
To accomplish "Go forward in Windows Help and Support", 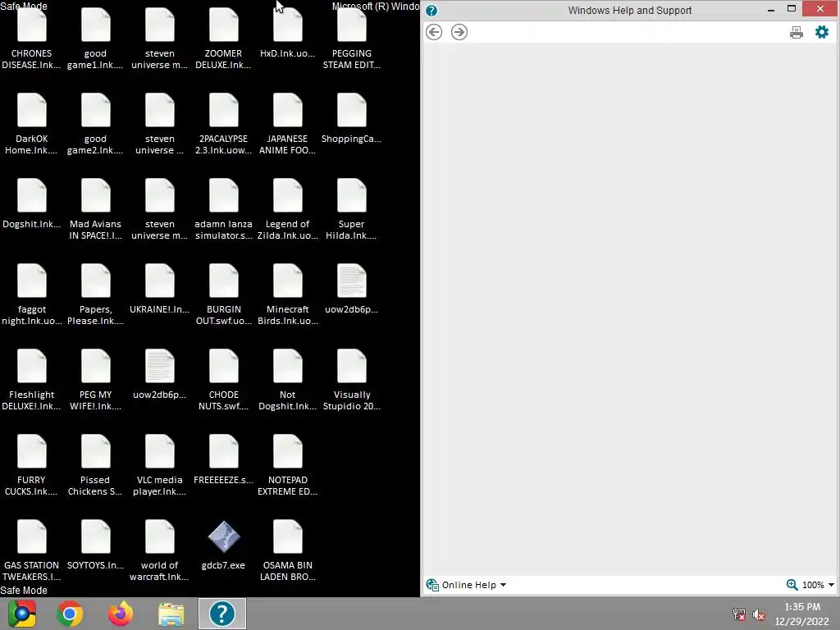I will [459, 32].
